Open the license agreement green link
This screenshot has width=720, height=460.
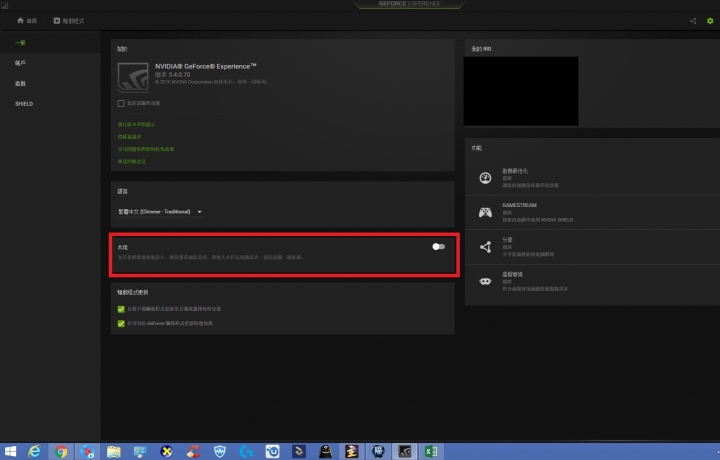tap(129, 137)
